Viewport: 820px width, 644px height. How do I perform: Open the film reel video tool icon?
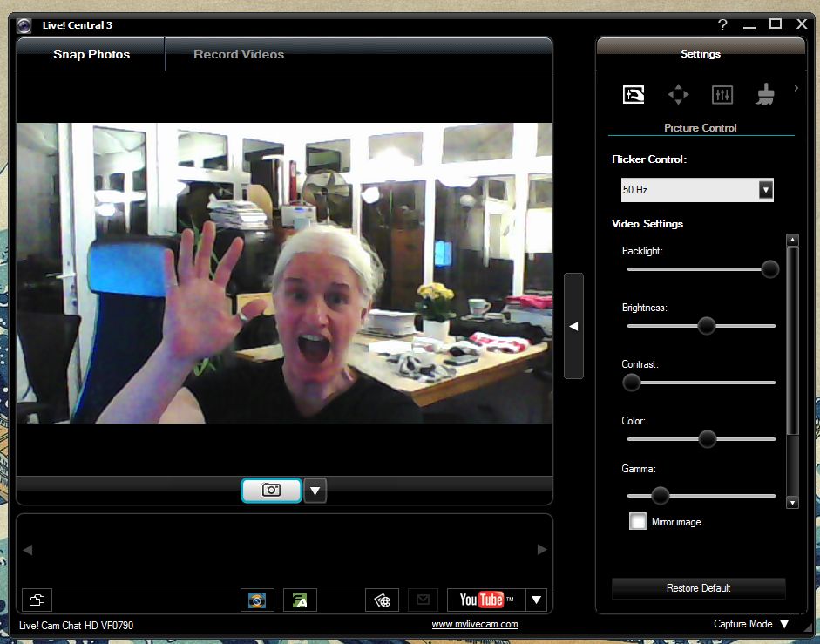[382, 600]
